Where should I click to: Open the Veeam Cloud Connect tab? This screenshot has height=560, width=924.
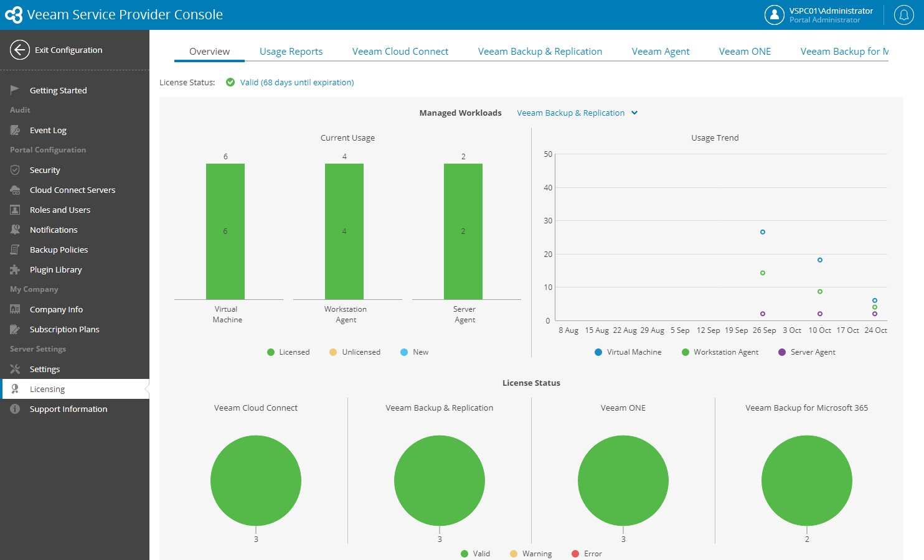400,52
